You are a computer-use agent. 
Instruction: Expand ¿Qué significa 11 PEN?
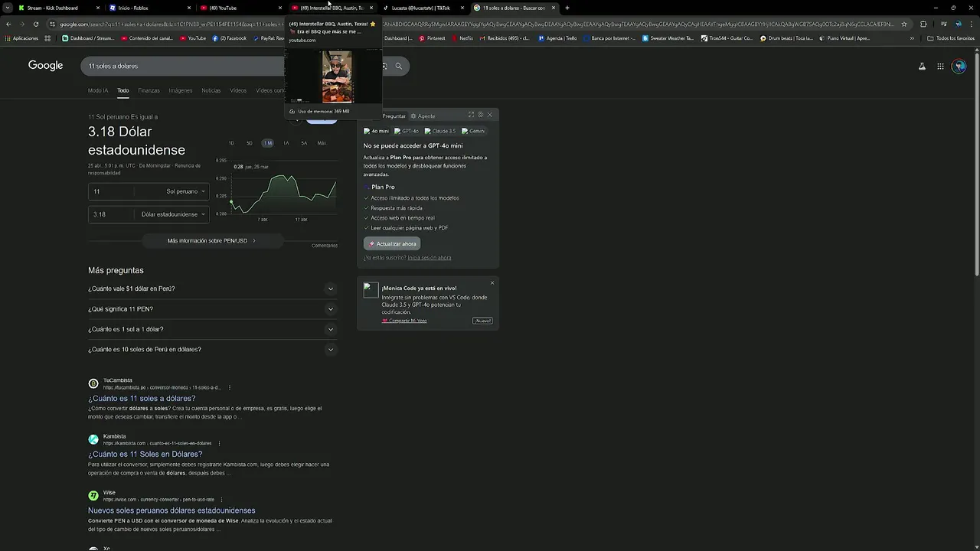[x=212, y=309]
